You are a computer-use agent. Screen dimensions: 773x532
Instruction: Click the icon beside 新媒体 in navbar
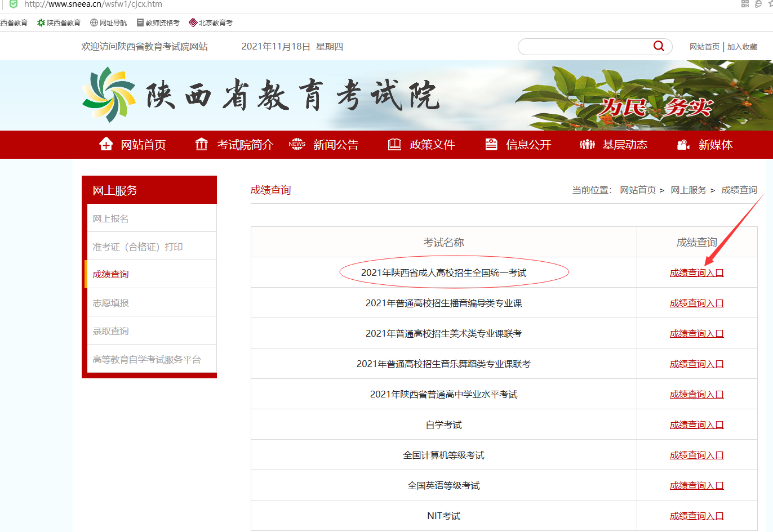click(x=683, y=145)
